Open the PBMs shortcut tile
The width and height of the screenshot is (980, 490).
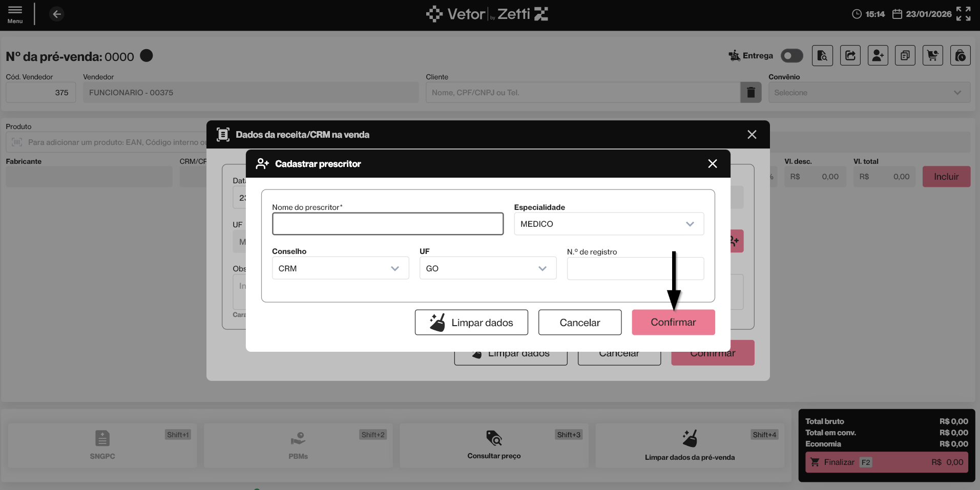point(298,445)
